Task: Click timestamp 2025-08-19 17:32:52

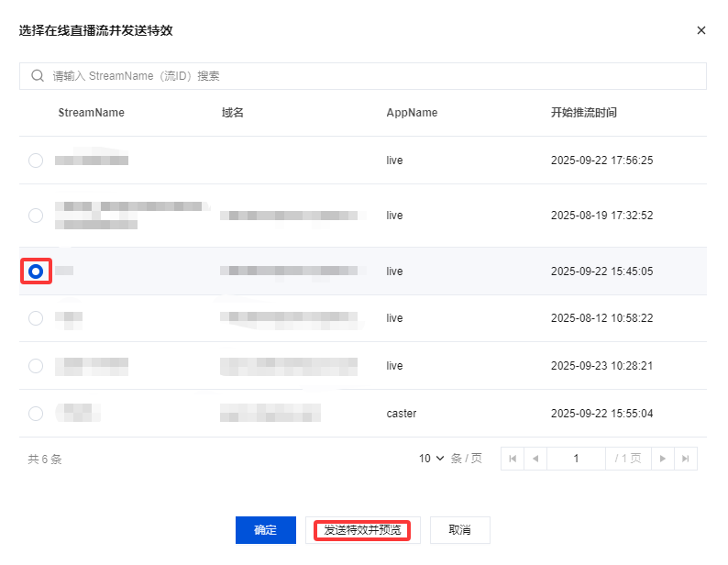Action: pyautogui.click(x=601, y=216)
